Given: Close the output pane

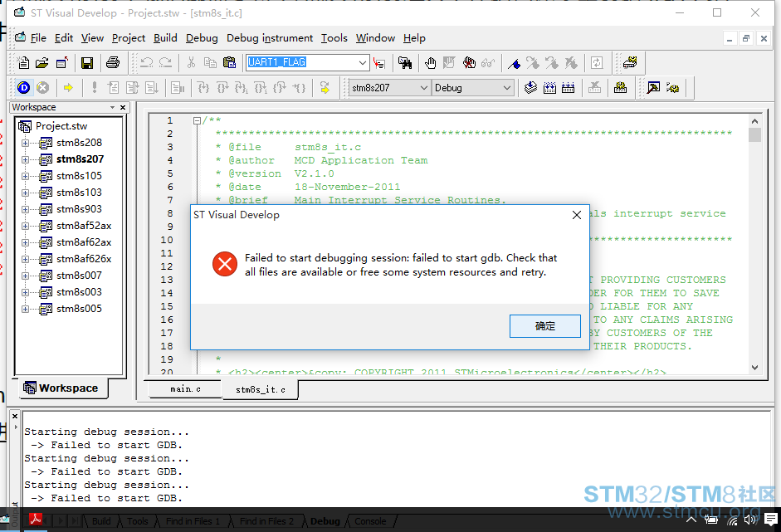Looking at the screenshot, I should pyautogui.click(x=15, y=416).
